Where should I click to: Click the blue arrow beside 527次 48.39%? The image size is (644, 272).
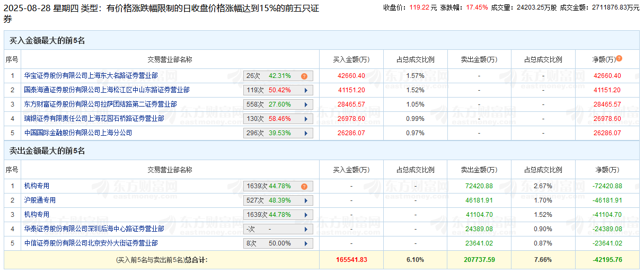click(x=306, y=200)
